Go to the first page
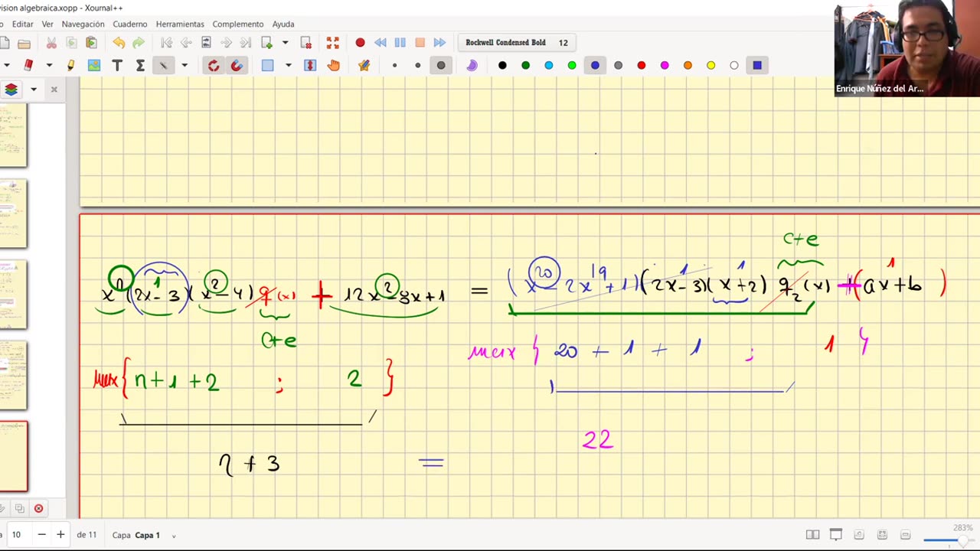Image resolution: width=980 pixels, height=551 pixels. [x=166, y=43]
